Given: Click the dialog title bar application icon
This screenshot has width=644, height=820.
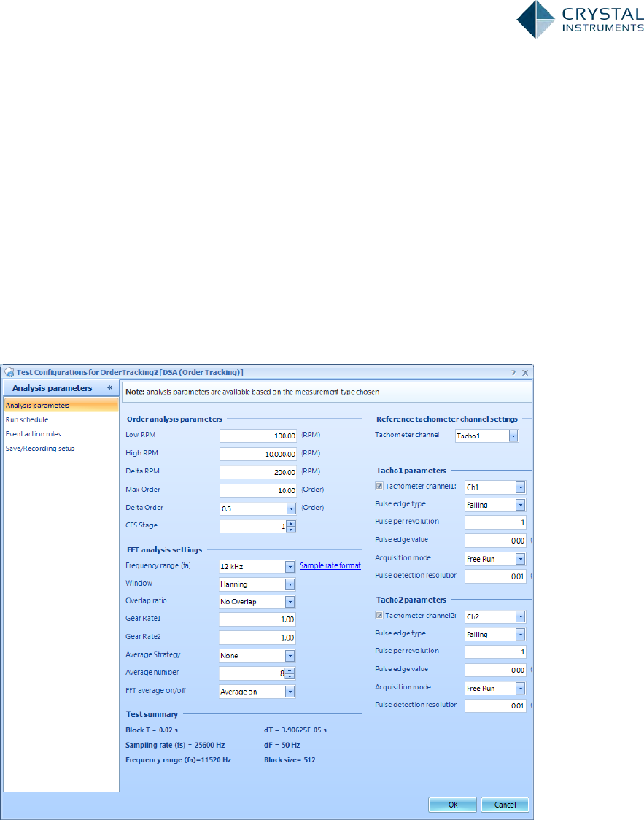Looking at the screenshot, I should click(x=9, y=372).
